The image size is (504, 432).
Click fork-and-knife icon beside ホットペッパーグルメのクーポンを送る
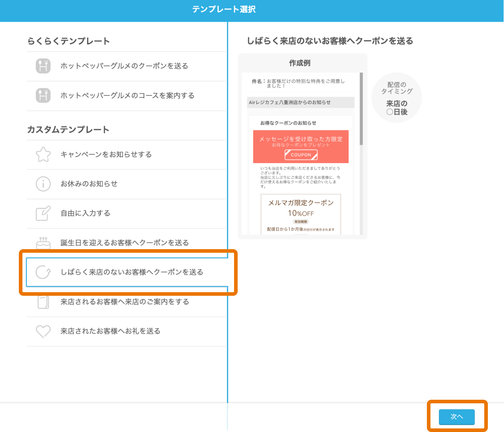tap(43, 66)
